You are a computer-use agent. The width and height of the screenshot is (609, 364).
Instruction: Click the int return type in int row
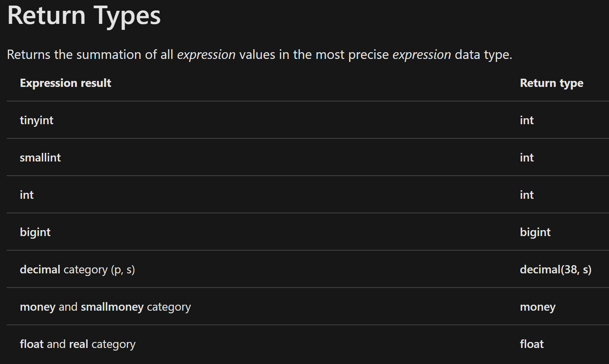[527, 195]
